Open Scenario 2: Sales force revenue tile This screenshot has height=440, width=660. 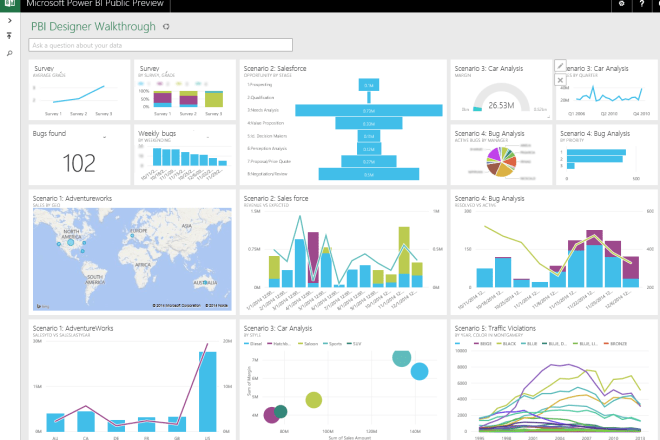(343, 252)
